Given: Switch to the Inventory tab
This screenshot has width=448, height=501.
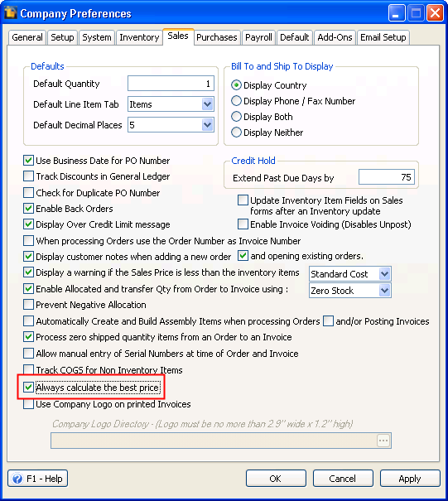Looking at the screenshot, I should click(x=139, y=37).
